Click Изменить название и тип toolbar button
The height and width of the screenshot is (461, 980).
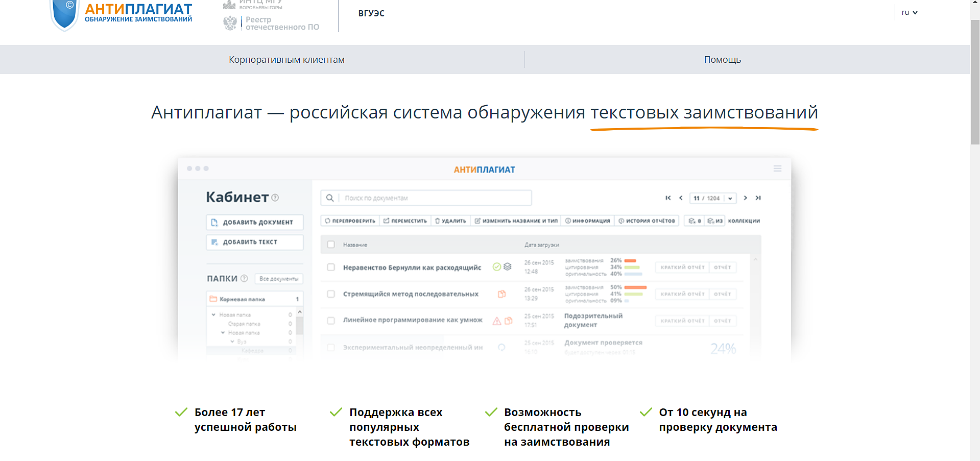click(516, 221)
